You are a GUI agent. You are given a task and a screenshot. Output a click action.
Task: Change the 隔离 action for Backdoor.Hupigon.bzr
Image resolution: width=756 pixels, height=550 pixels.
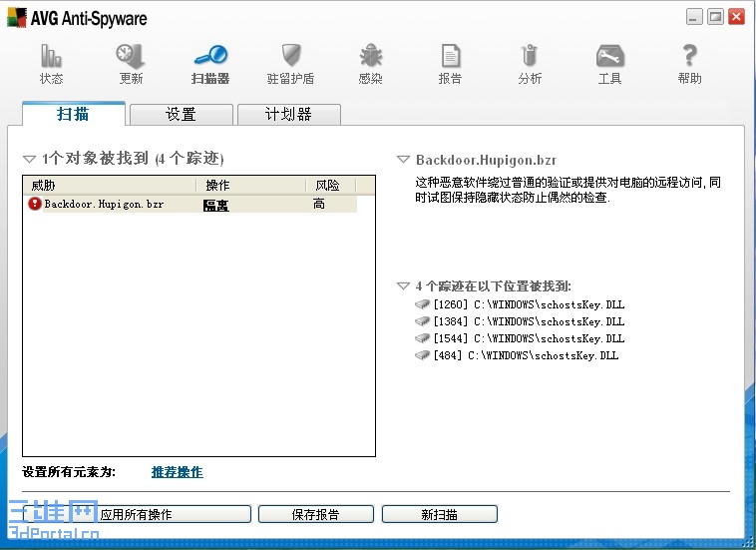tap(215, 205)
